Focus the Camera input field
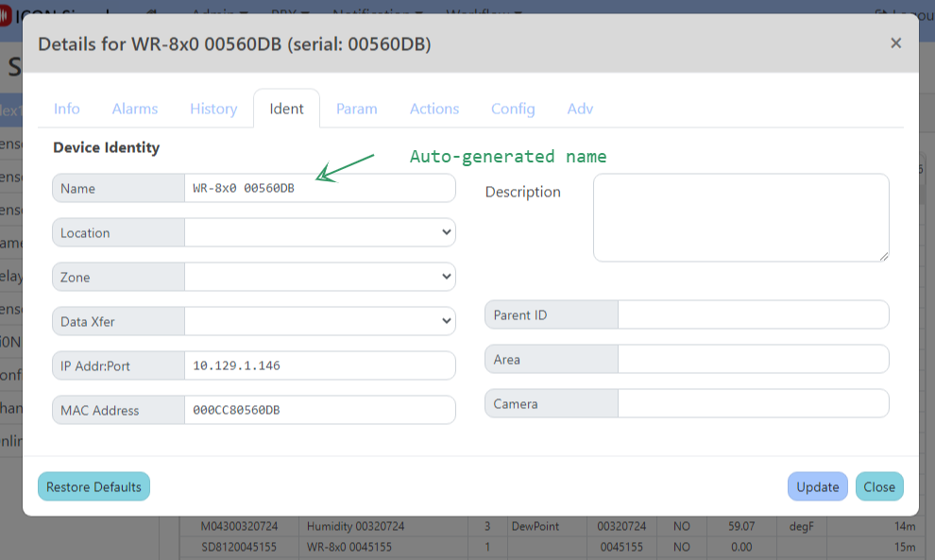The height and width of the screenshot is (560, 935). [x=752, y=403]
